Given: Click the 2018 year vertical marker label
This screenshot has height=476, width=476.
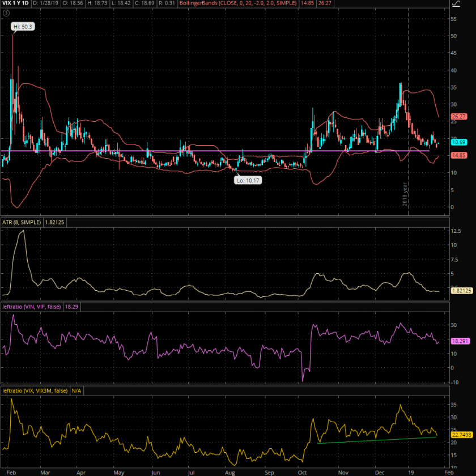Looking at the screenshot, I should coord(405,194).
